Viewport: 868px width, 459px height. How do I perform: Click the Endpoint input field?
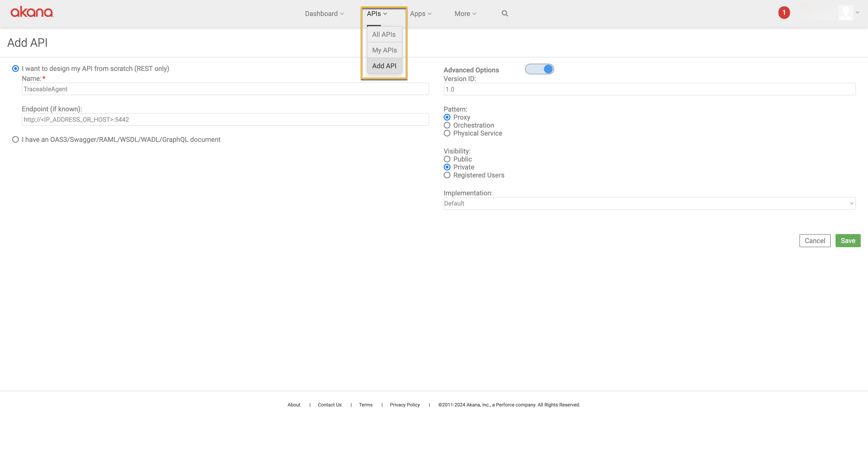pos(225,120)
